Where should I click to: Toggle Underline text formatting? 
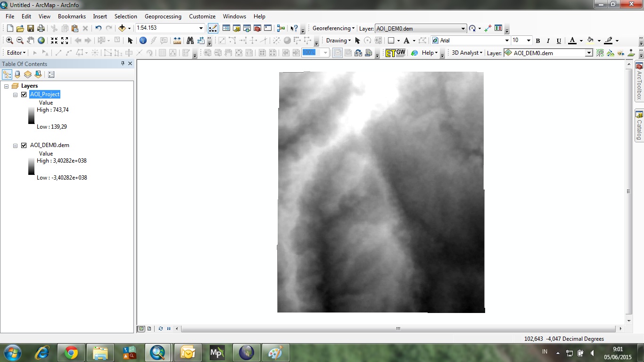559,41
